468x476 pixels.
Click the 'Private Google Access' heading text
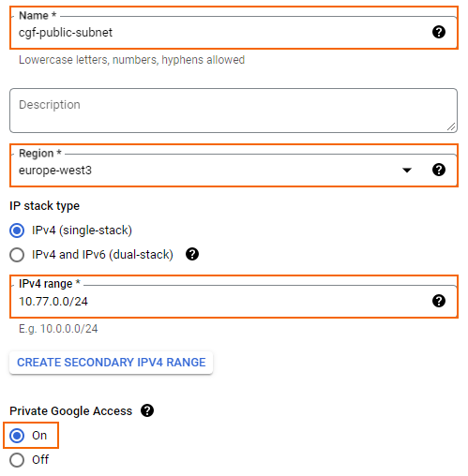(71, 410)
